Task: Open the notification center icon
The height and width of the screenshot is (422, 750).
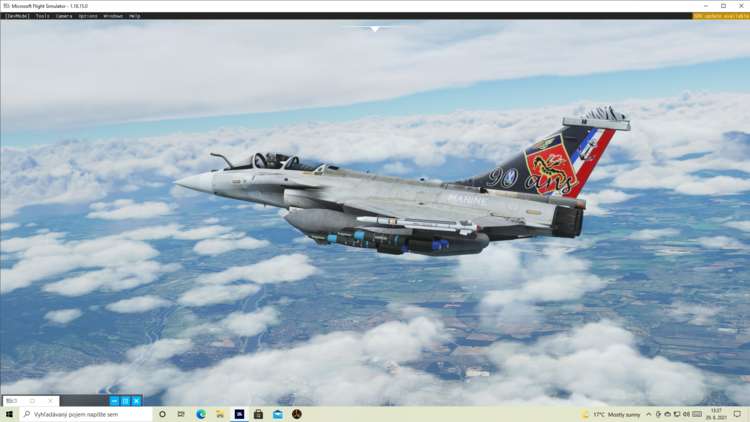Action: [737, 414]
